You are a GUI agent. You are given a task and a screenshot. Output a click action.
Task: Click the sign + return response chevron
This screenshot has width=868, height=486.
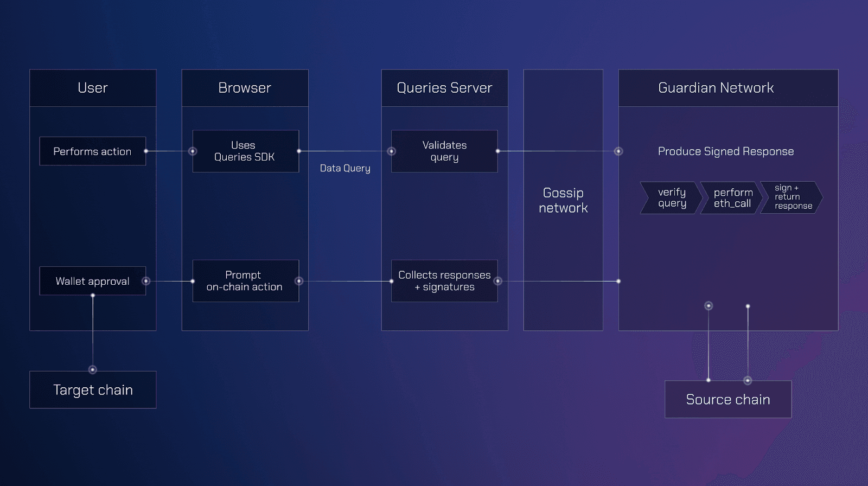click(792, 197)
